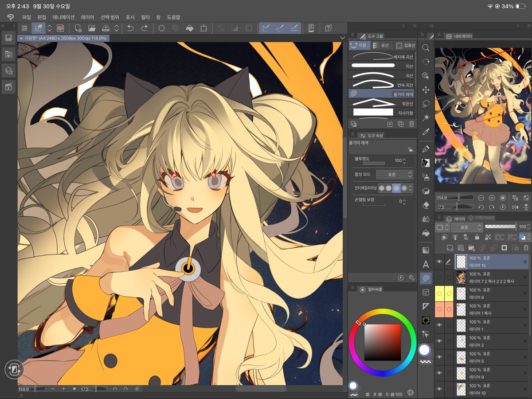Select the Eyedropper tool
This screenshot has width=532, height=399.
pyautogui.click(x=426, y=132)
